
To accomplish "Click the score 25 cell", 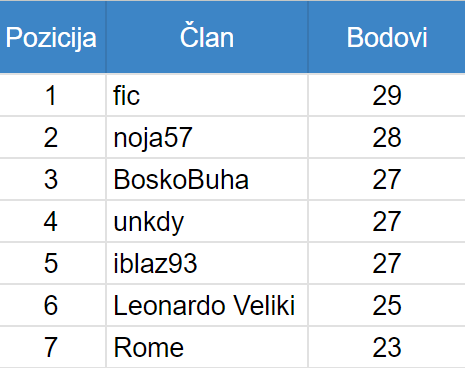I will tap(387, 305).
